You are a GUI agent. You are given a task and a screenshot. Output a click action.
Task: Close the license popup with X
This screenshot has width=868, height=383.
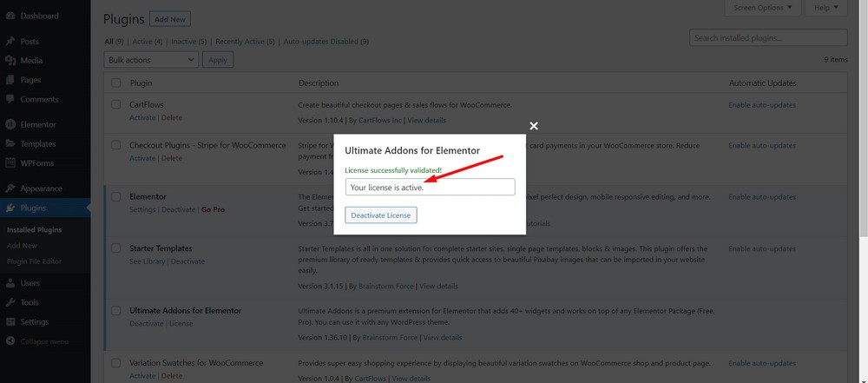tap(534, 127)
